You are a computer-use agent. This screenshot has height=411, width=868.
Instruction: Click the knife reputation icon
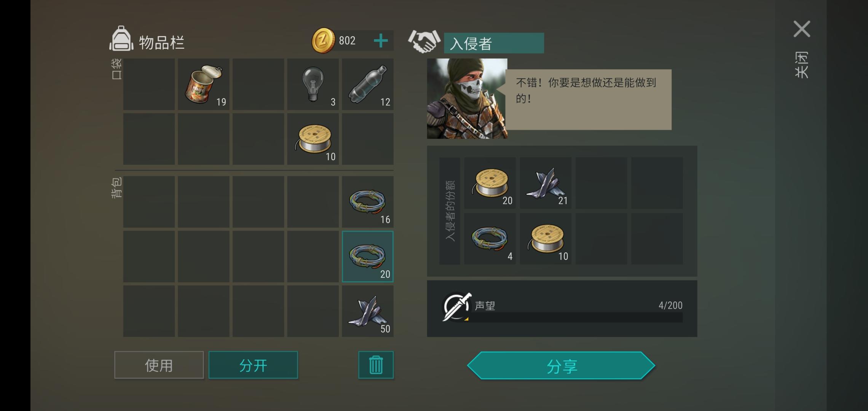click(456, 307)
